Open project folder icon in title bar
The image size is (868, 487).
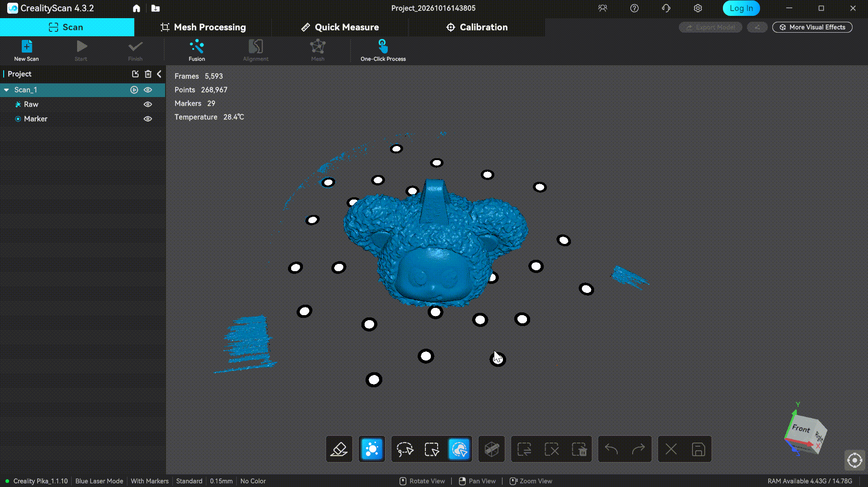click(156, 8)
